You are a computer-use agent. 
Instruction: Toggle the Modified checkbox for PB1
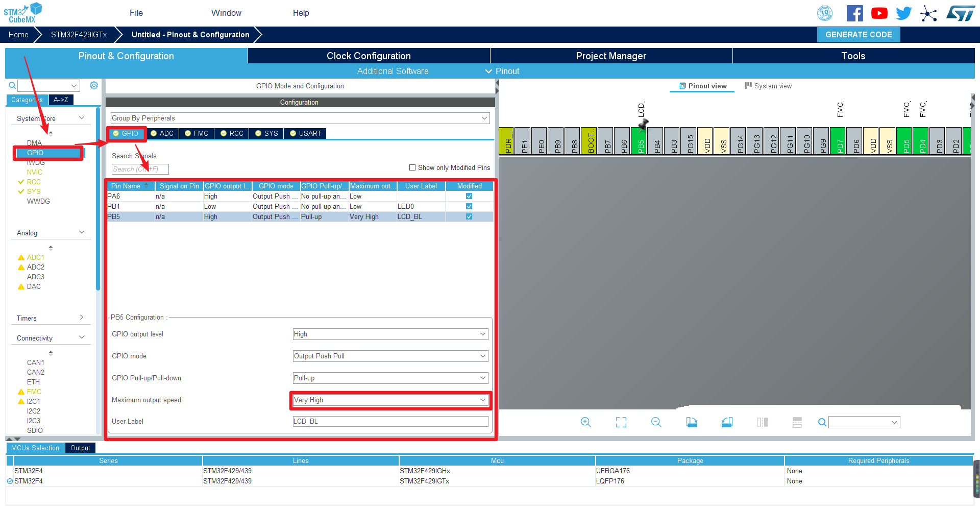(x=469, y=206)
